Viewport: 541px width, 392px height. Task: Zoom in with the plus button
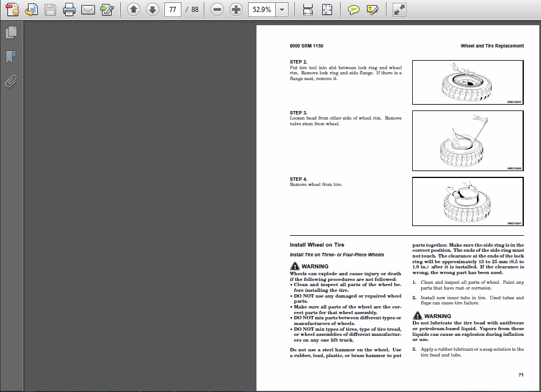click(x=236, y=10)
